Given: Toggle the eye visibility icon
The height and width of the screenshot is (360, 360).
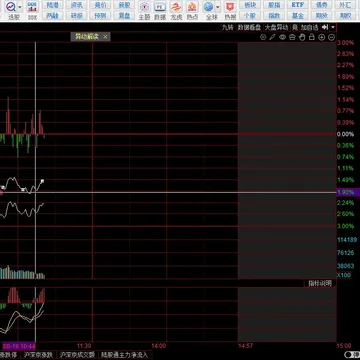Looking at the screenshot, I should 283,37.
